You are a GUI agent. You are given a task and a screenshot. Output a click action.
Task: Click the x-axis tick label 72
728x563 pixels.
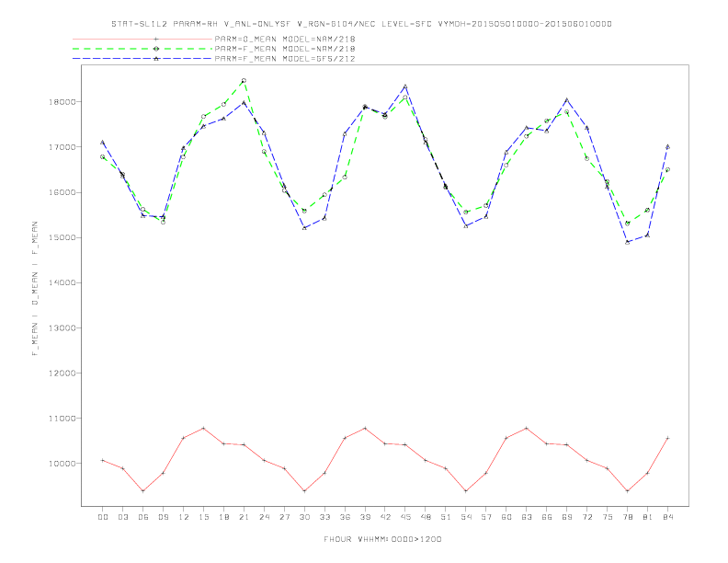[586, 517]
